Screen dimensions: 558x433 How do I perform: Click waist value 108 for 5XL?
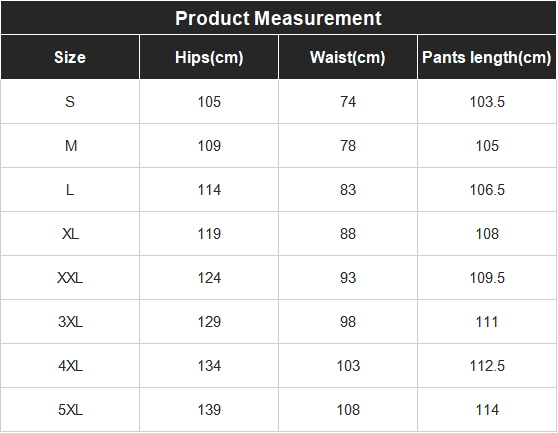pyautogui.click(x=348, y=410)
